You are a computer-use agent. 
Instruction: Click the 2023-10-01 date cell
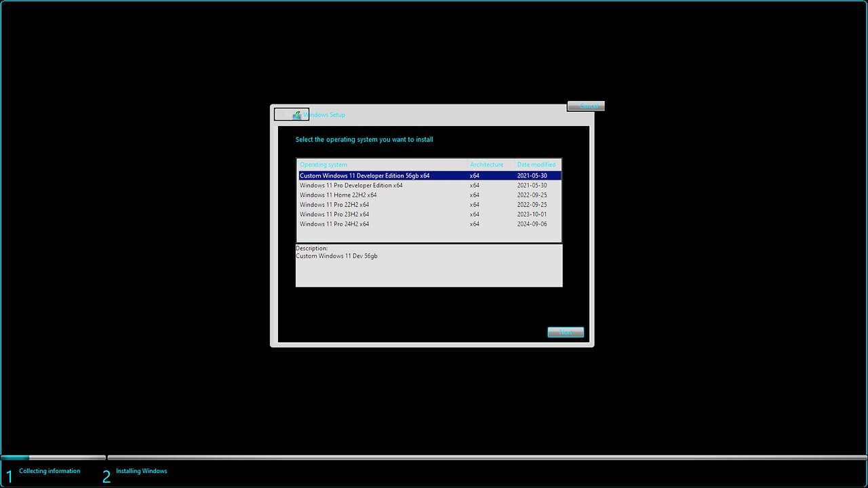coord(532,214)
